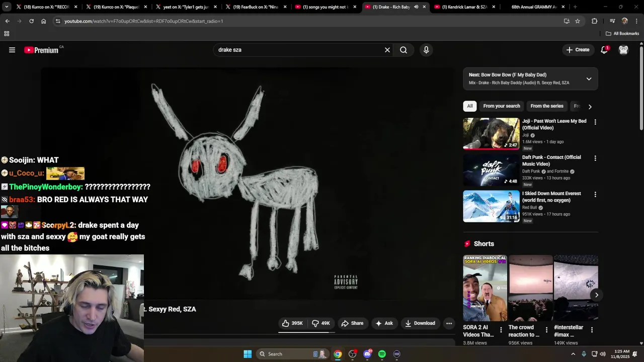Click the Ask button
This screenshot has width=644, height=362.
tap(384, 323)
